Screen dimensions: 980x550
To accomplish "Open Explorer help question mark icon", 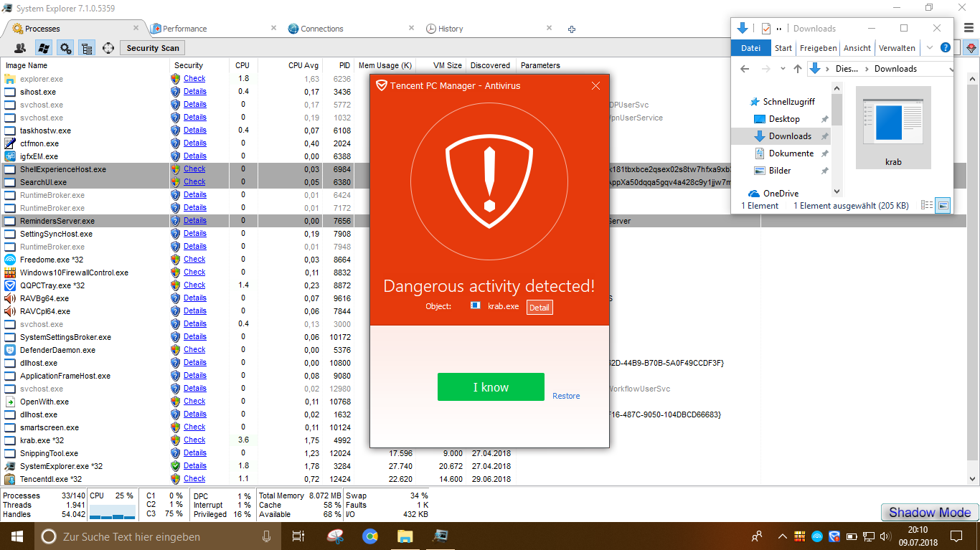I will click(x=946, y=48).
